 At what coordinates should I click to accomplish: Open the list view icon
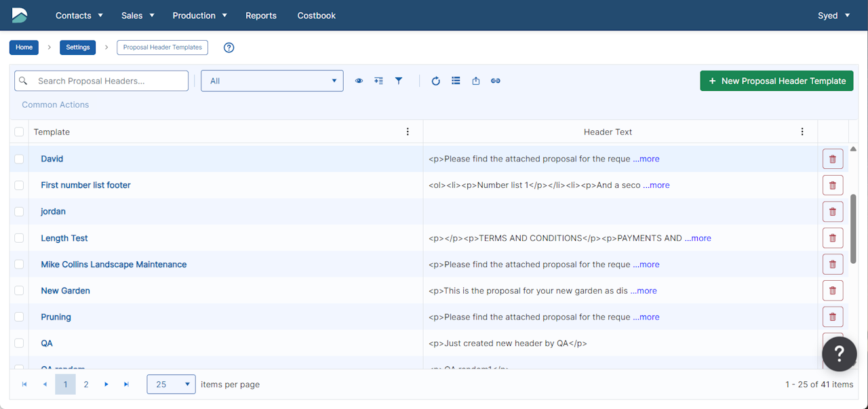click(x=456, y=81)
